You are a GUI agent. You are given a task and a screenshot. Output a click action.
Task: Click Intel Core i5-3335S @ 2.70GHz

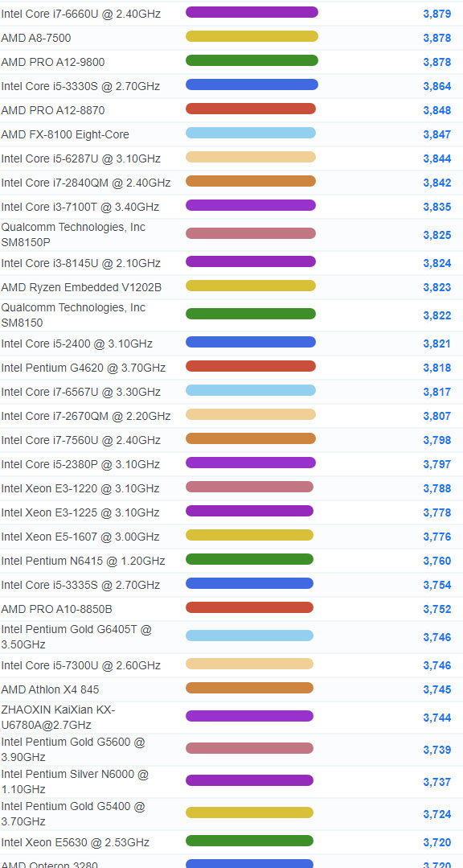[80, 585]
